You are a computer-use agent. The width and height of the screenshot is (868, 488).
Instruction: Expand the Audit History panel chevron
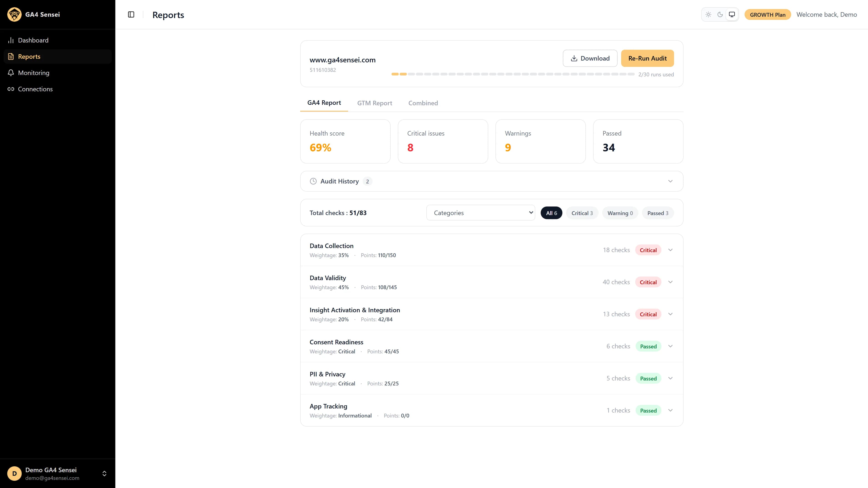pyautogui.click(x=670, y=181)
